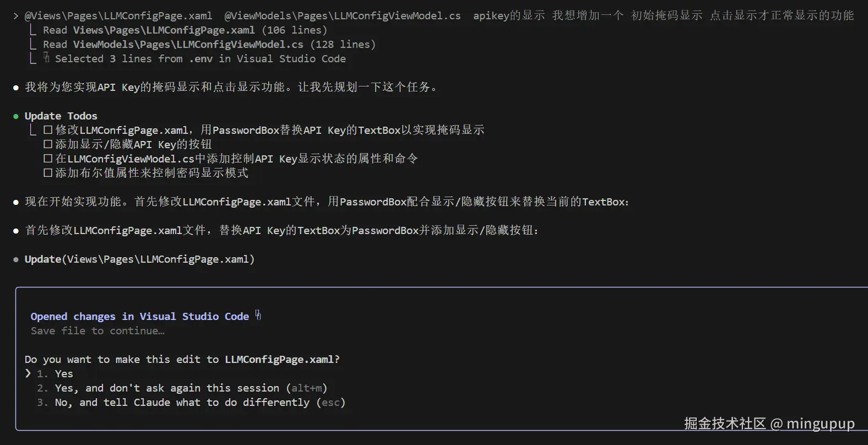Click the selection icon before Selected 3 lines

point(46,58)
